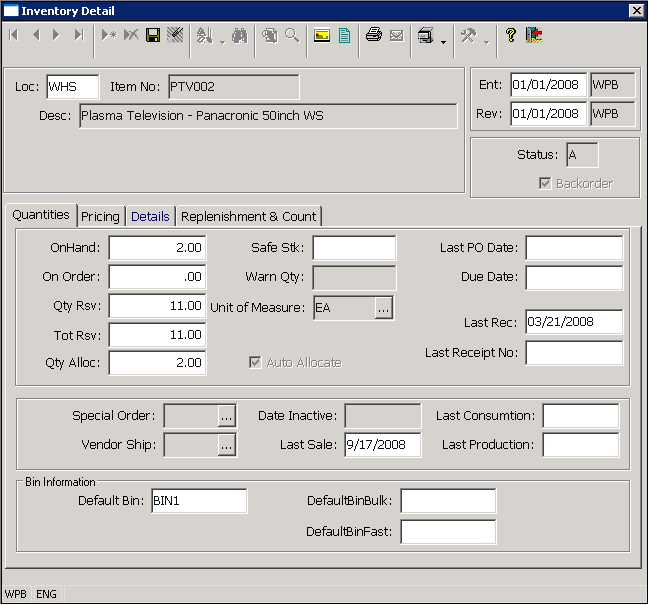Click the Item No field PTV002

233,87
